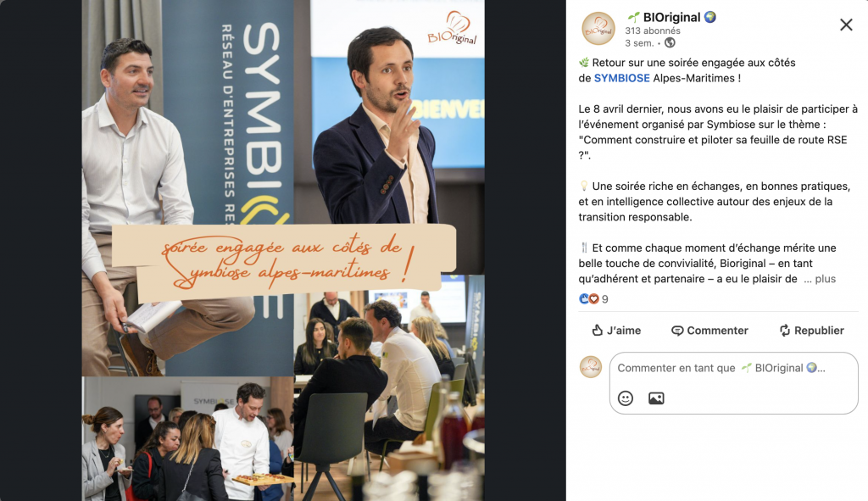
Task: Follow the SYMBIOSE mention link
Action: point(621,78)
